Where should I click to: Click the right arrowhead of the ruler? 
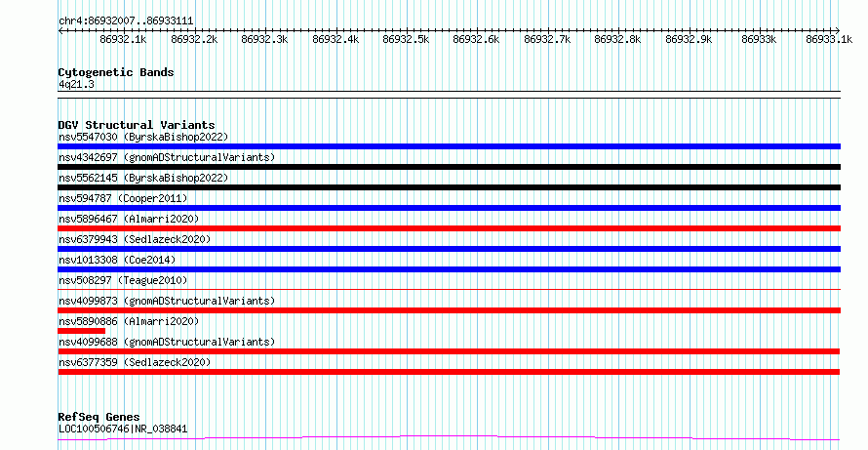838,31
